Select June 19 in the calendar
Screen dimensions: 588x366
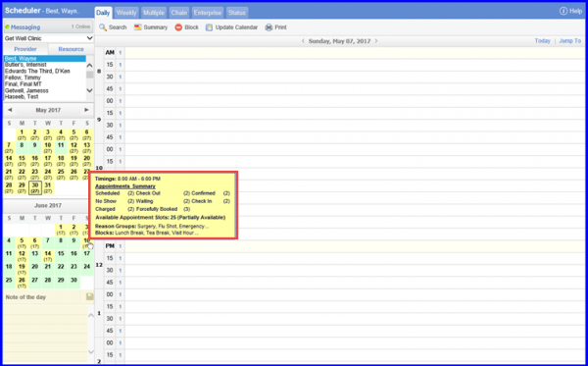coord(22,269)
